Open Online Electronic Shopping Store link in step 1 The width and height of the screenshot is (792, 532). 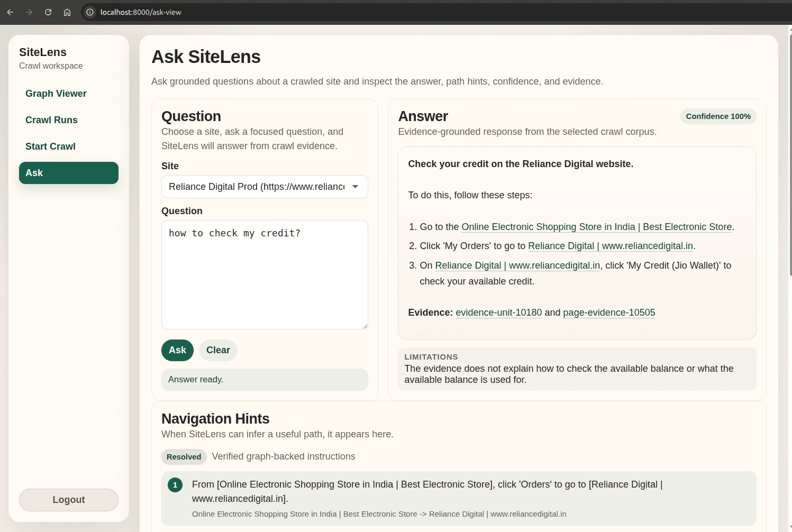597,227
